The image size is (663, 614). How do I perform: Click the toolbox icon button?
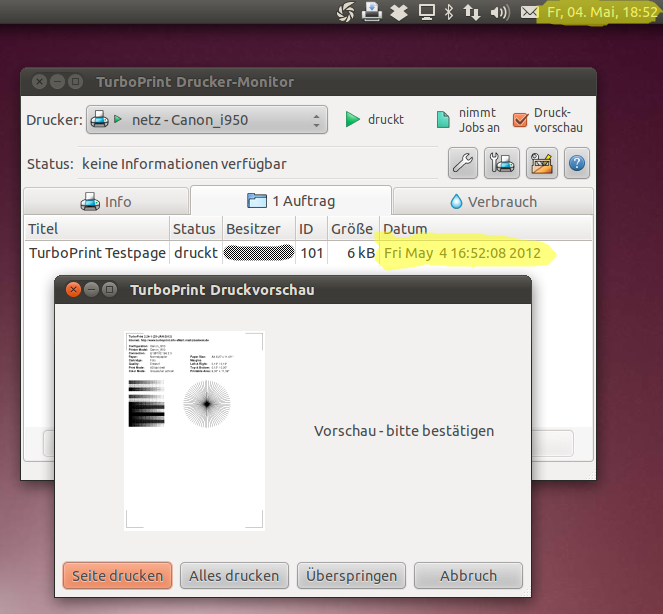(541, 161)
